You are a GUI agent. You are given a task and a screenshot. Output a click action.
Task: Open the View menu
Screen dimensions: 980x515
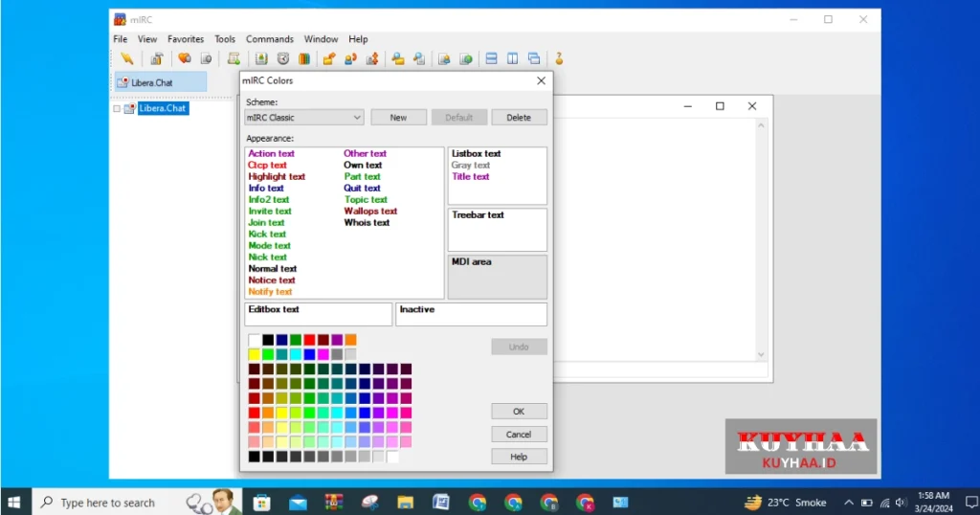(147, 38)
